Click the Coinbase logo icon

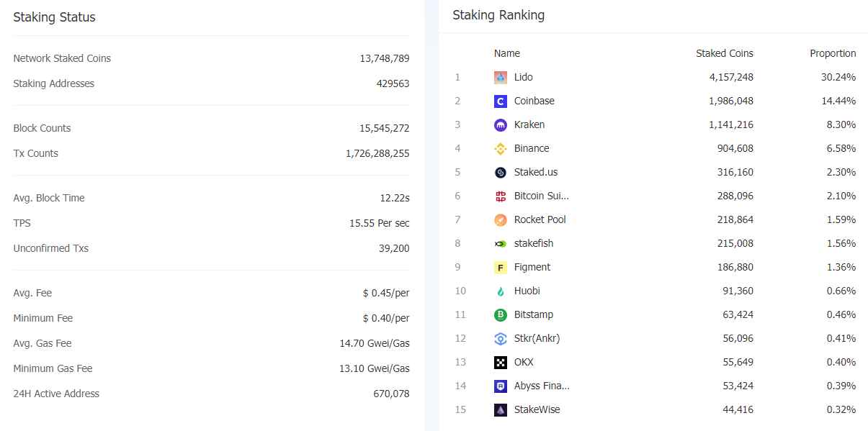click(501, 101)
